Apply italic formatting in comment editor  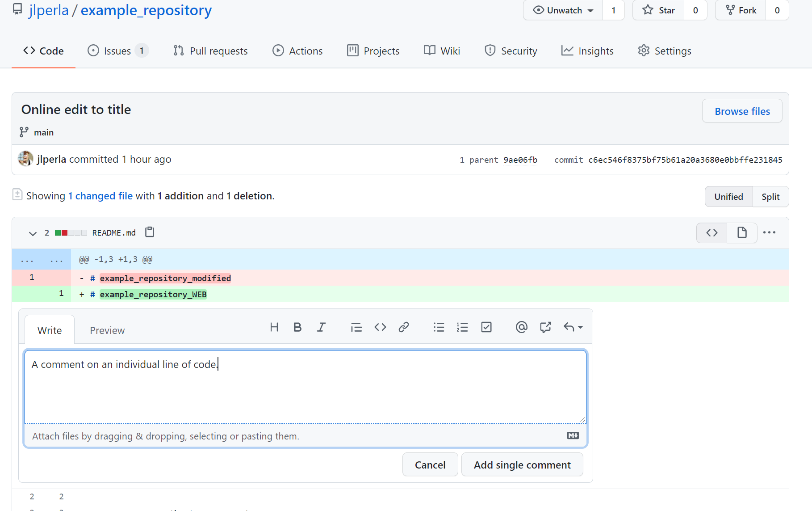pos(321,327)
